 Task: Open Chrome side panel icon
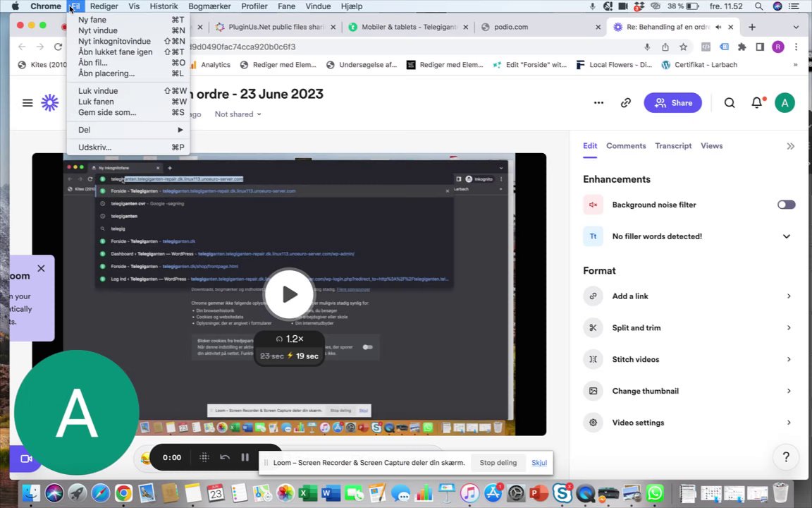point(760,47)
